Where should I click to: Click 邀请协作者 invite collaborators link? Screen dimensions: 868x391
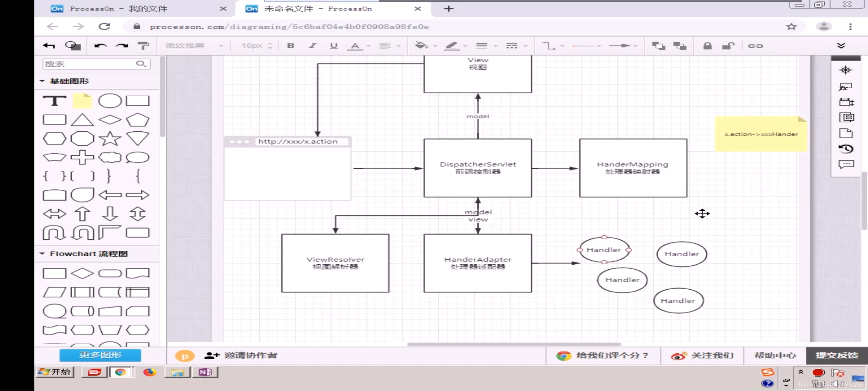pos(250,356)
